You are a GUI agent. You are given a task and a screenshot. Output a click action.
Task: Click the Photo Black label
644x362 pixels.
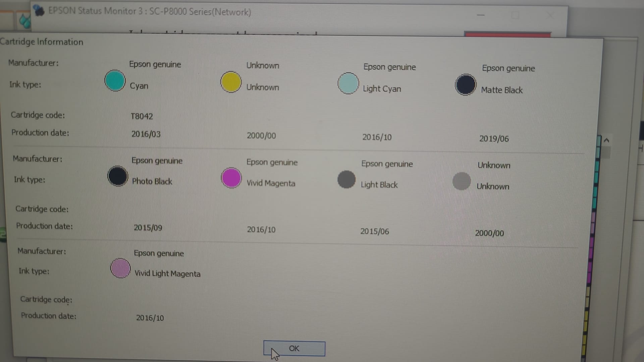pyautogui.click(x=152, y=181)
